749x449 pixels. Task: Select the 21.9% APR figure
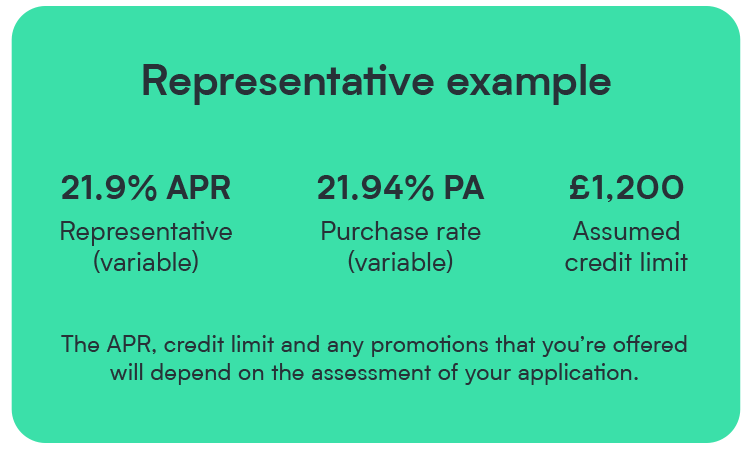click(x=146, y=188)
